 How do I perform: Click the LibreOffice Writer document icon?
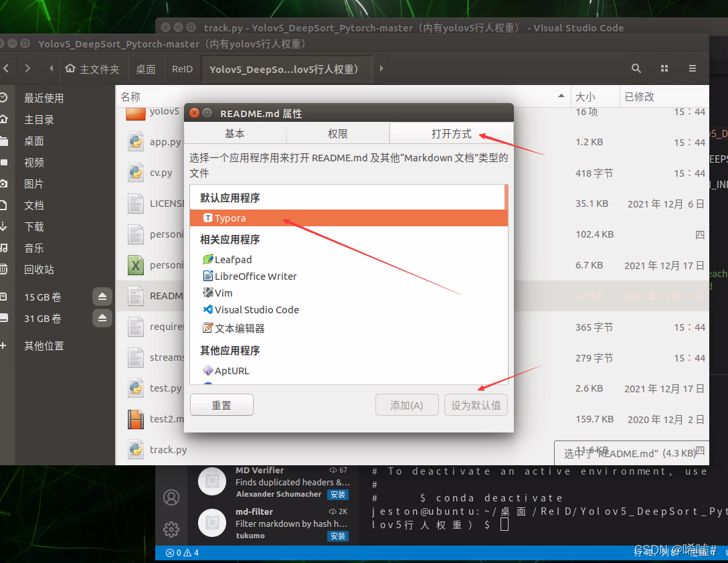[x=208, y=276]
